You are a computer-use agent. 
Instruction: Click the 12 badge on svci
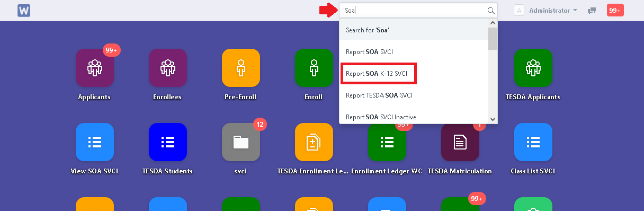click(260, 125)
